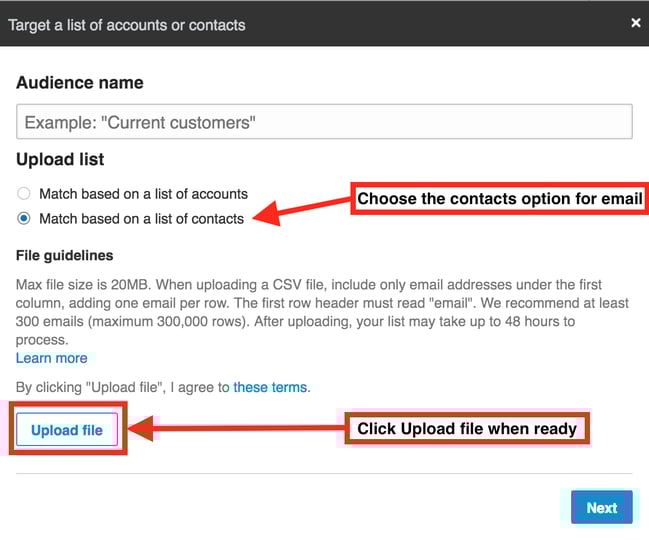Click the "Upload list" heading
The image size is (649, 540).
60,160
